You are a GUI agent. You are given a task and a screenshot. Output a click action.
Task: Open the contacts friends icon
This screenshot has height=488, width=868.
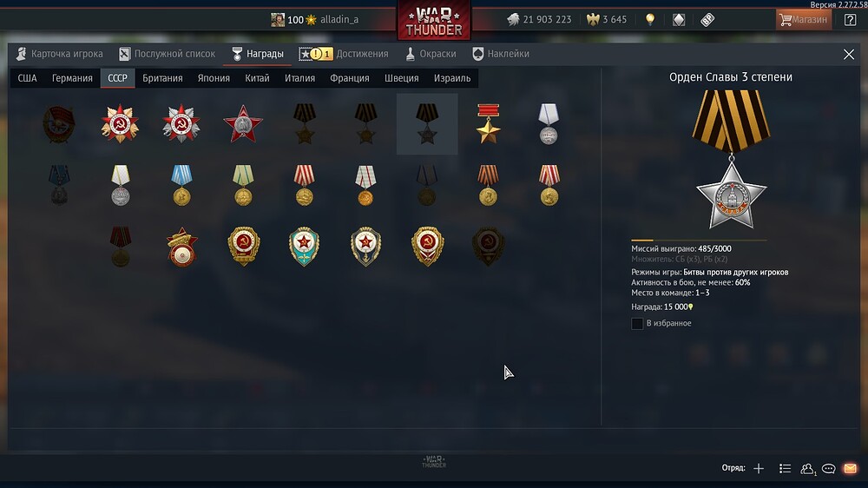pyautogui.click(x=807, y=469)
